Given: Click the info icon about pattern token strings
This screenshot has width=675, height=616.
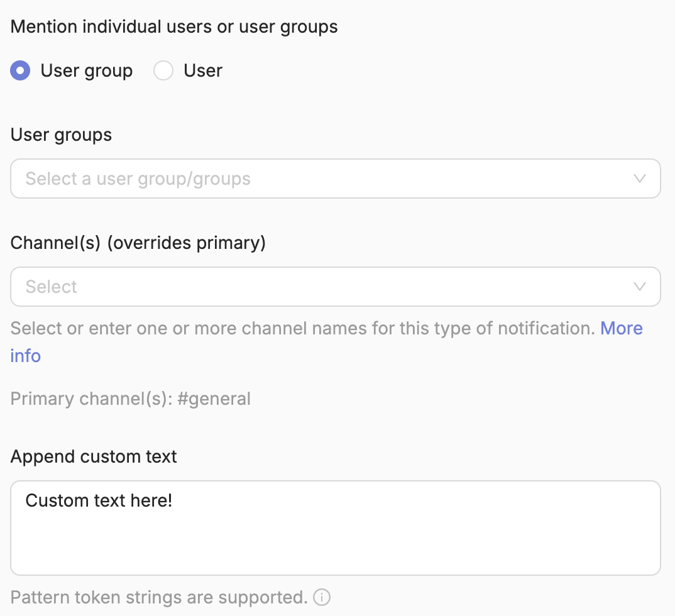Looking at the screenshot, I should click(321, 597).
